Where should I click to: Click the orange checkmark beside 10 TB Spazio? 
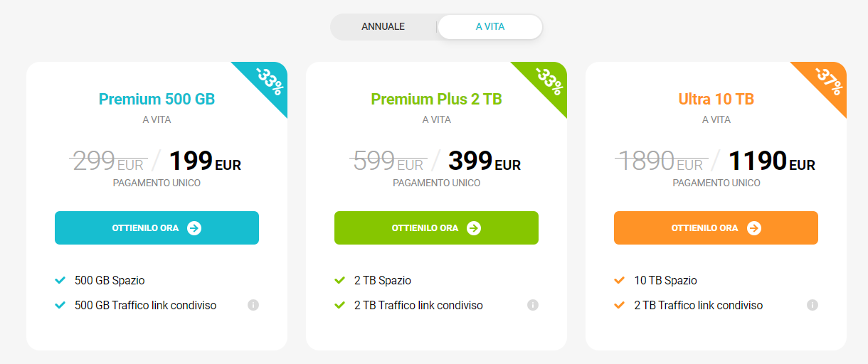click(620, 280)
